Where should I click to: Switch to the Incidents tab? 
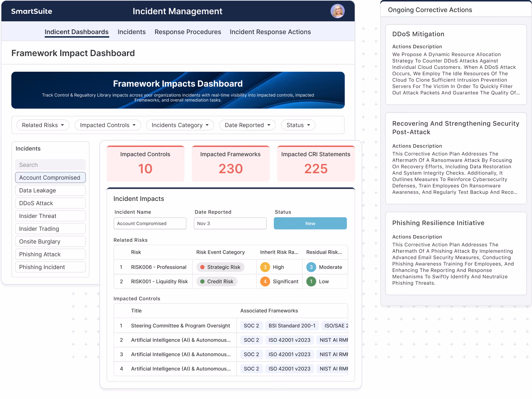pyautogui.click(x=132, y=32)
